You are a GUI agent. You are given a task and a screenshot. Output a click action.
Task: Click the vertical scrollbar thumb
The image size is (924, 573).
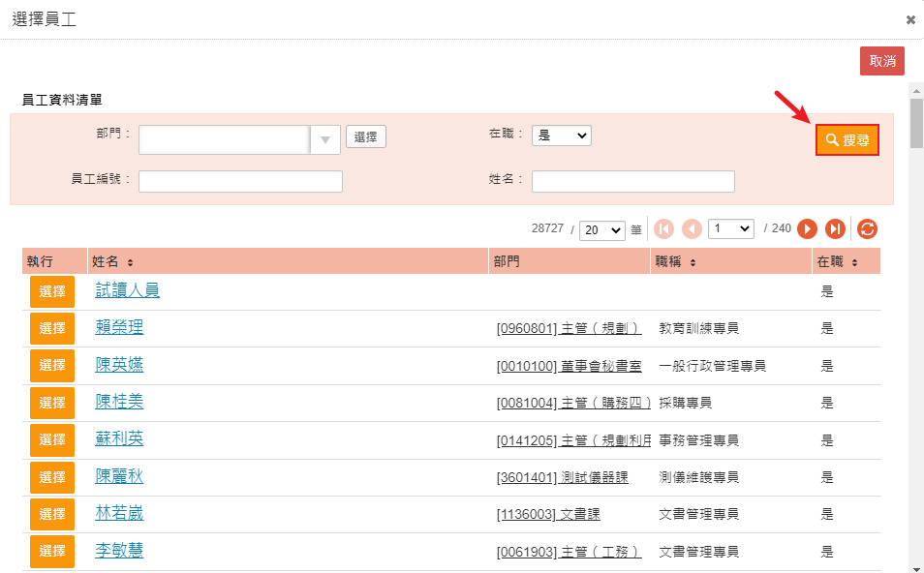click(915, 124)
